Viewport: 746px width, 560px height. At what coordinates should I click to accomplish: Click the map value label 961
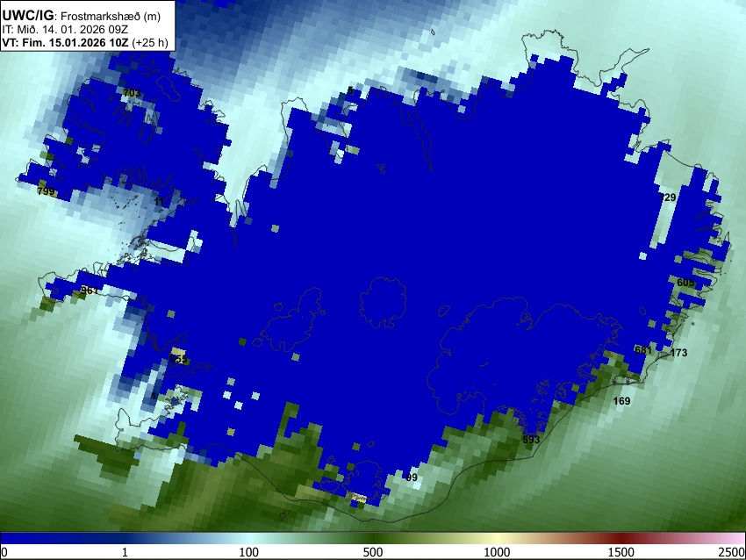click(90, 291)
